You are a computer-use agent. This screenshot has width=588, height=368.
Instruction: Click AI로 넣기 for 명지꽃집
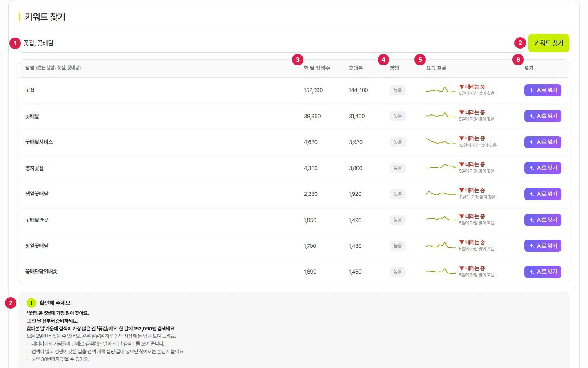(x=543, y=168)
